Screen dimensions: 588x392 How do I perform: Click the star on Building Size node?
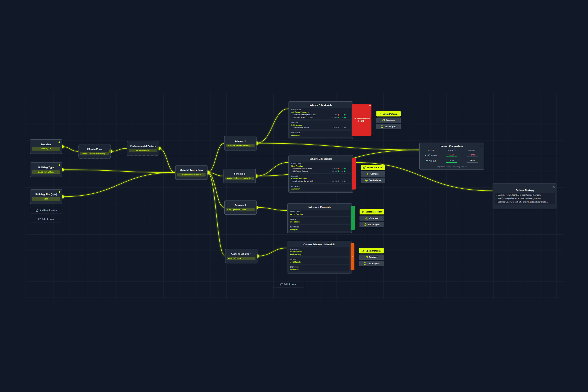[x=59, y=192]
